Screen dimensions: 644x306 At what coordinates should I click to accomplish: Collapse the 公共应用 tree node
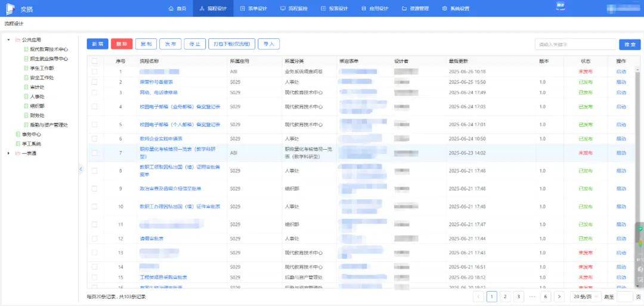8,40
